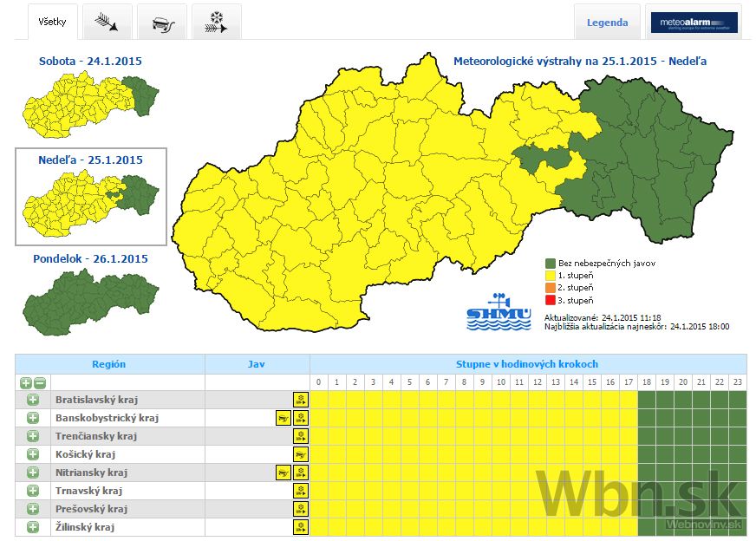
Task: Click the yellow 1. stupeň legend swatch
Action: point(551,276)
